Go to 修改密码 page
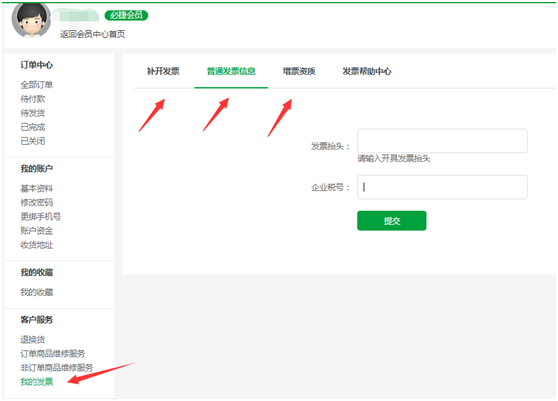 [x=37, y=202]
